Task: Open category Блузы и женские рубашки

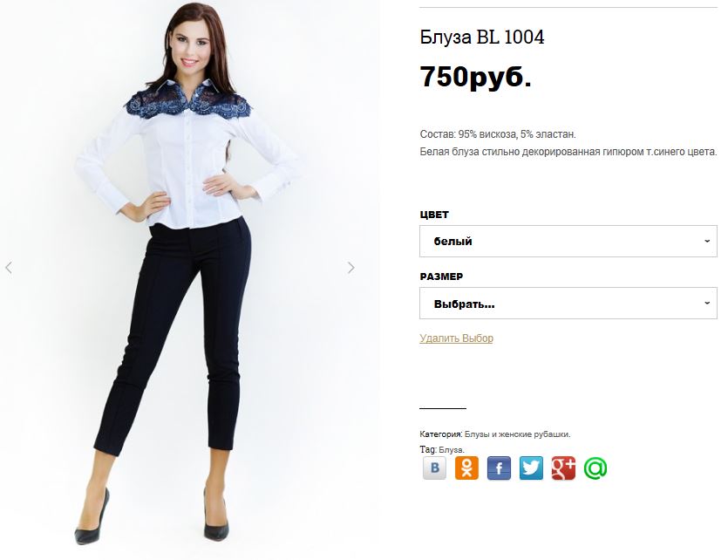Action: pyautogui.click(x=517, y=434)
